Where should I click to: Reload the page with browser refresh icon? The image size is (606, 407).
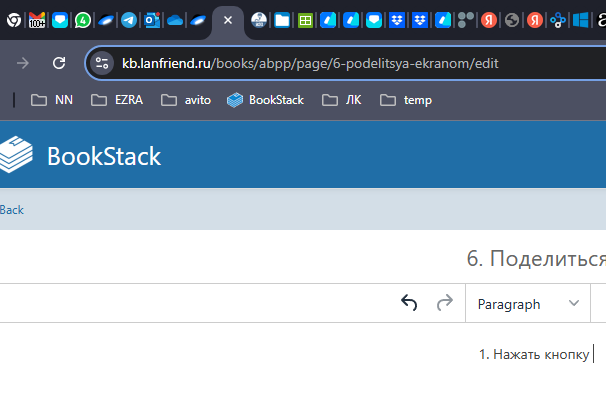pos(59,63)
